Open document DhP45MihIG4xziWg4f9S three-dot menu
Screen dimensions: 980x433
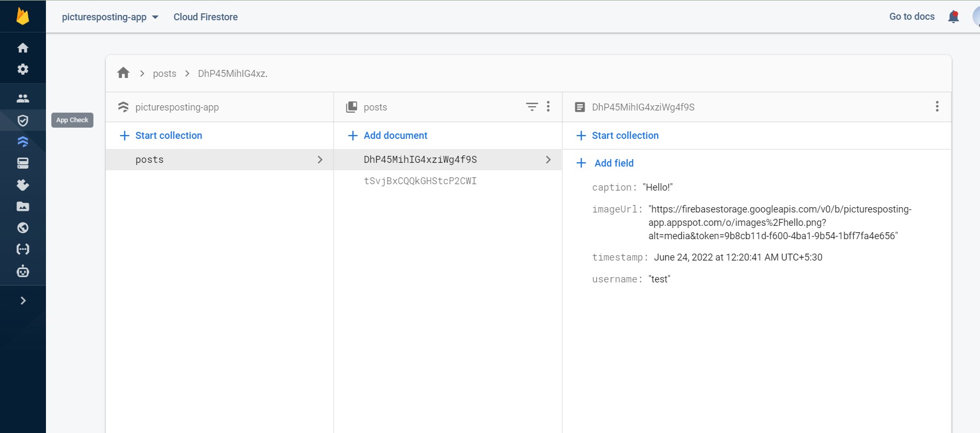click(x=937, y=107)
